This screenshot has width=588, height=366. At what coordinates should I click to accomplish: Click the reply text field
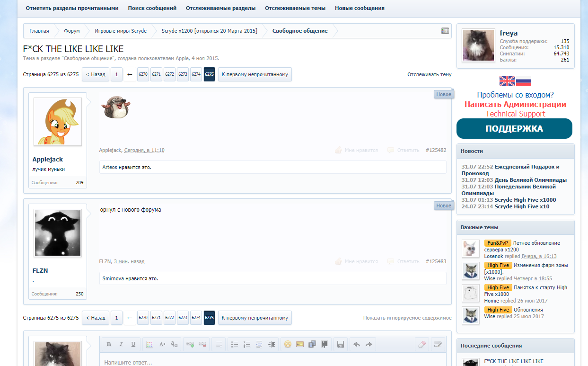(x=273, y=360)
